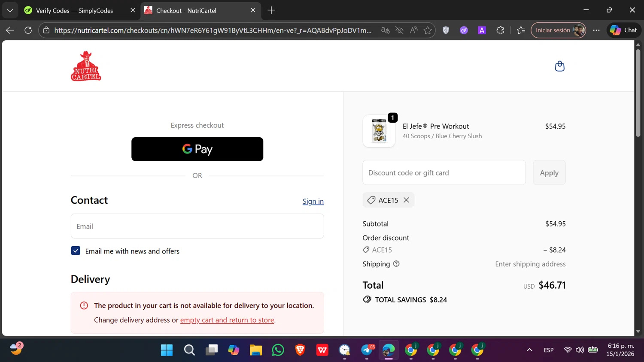Focus the Email input field

coord(197,226)
